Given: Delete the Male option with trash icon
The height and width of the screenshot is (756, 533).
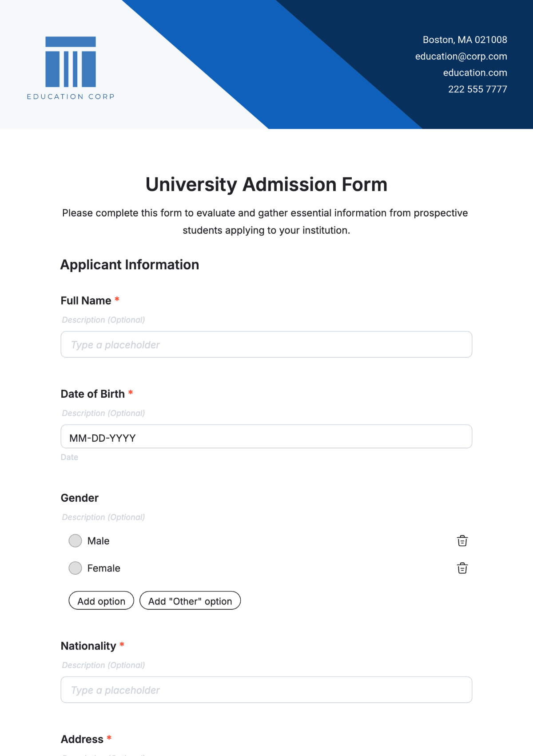Looking at the screenshot, I should [462, 541].
